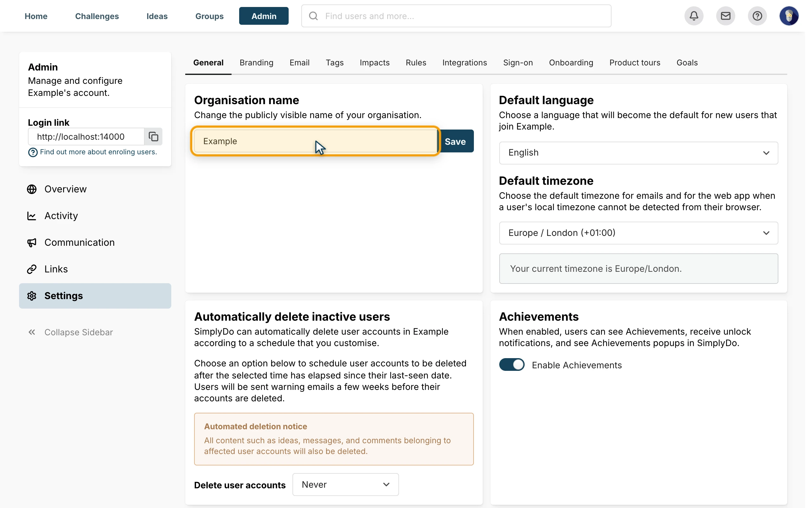Click the Communication megaphone icon
The width and height of the screenshot is (812, 508).
pyautogui.click(x=32, y=243)
